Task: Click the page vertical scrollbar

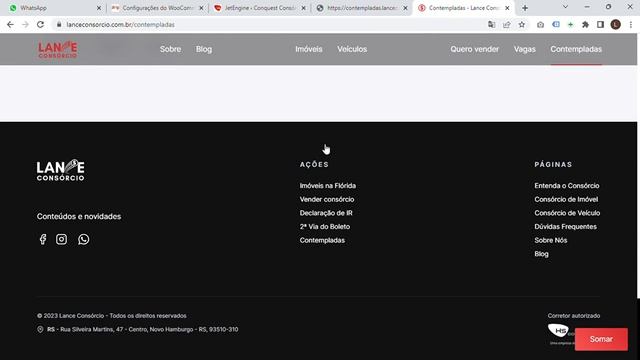Action: 638,165
